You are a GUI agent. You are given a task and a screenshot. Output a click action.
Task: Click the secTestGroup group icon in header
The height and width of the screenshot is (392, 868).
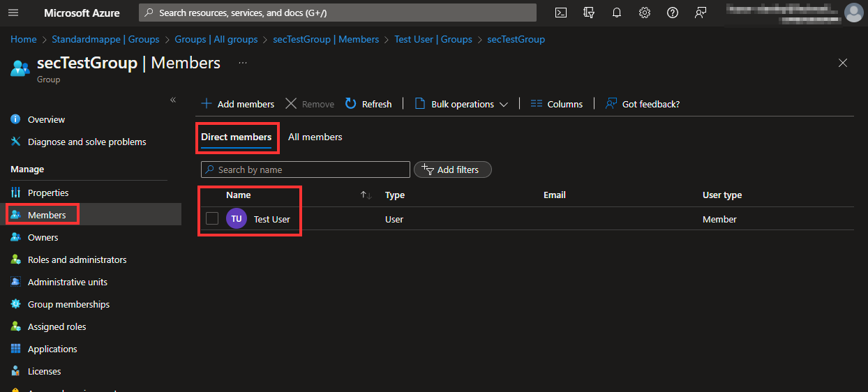point(20,68)
